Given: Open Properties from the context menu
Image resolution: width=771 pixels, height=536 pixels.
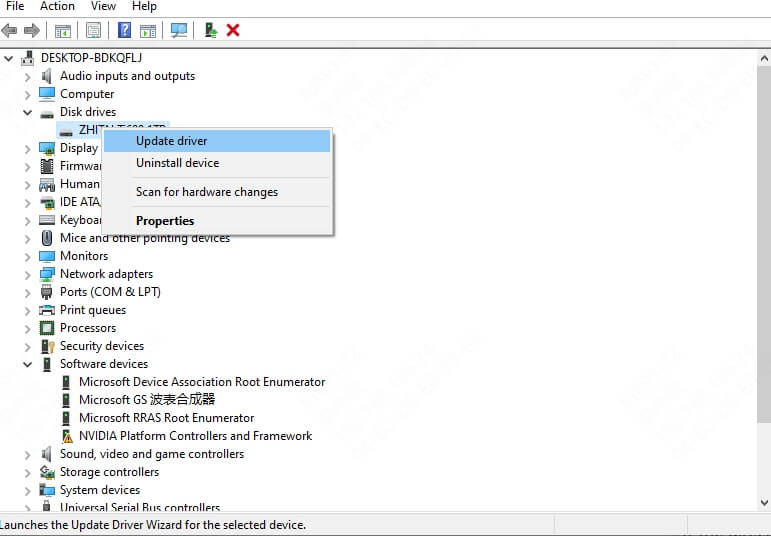Looking at the screenshot, I should (217, 221).
